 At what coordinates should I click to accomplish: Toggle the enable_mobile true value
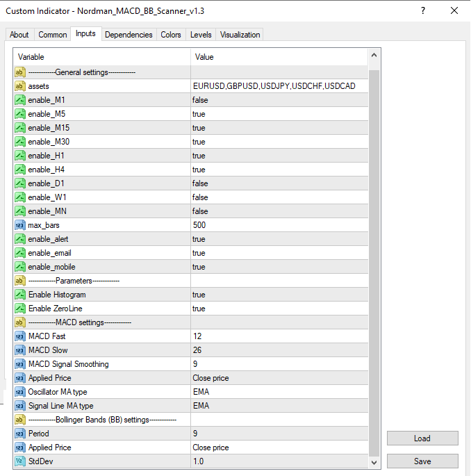pyautogui.click(x=279, y=267)
